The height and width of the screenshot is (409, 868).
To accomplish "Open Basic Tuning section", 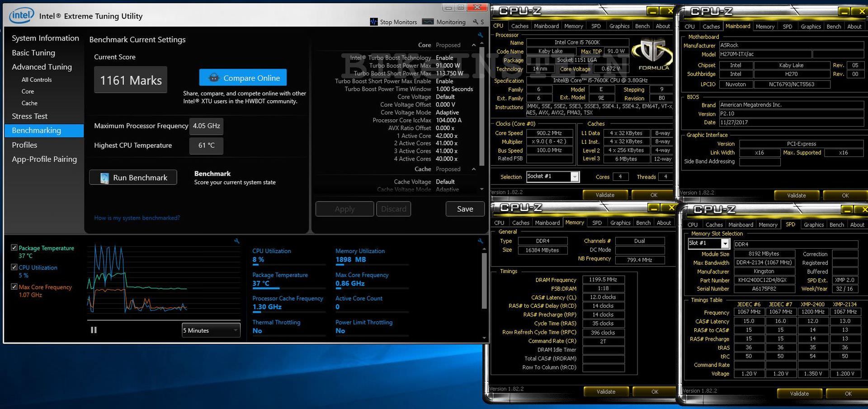I will coord(33,53).
